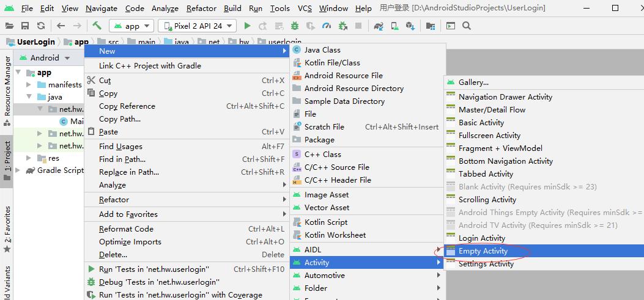Choose Cut from the context menu

[187, 81]
